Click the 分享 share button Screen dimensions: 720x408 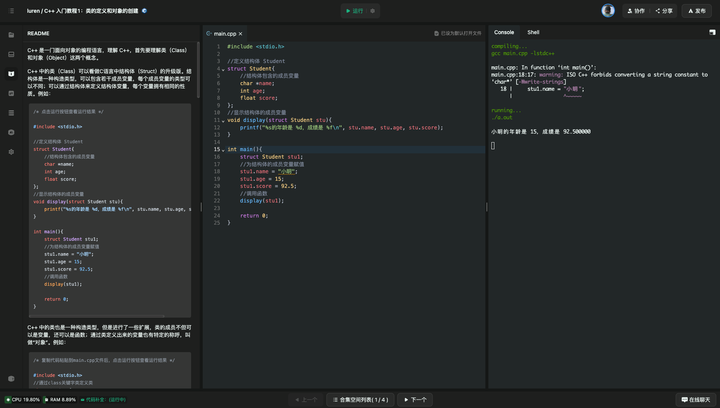point(664,11)
